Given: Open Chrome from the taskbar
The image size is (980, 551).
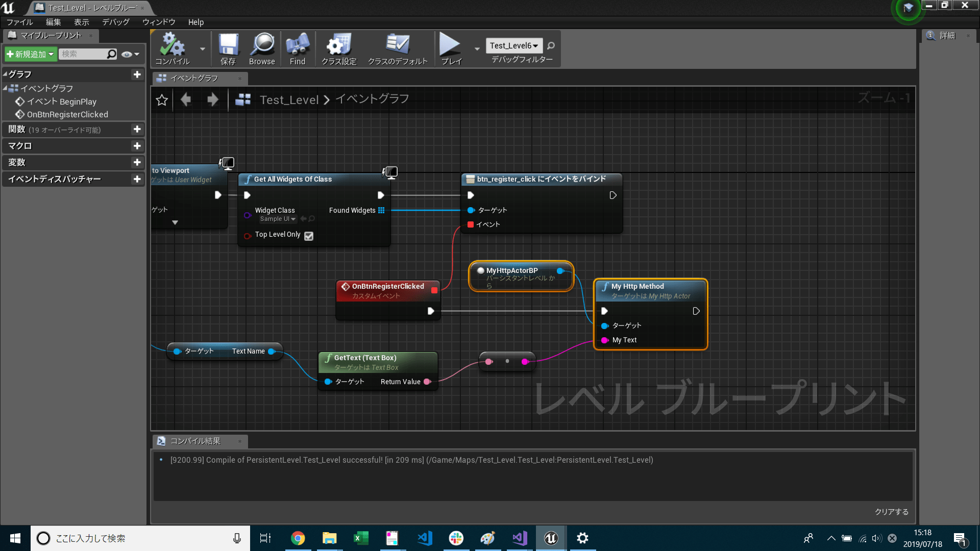Looking at the screenshot, I should [x=298, y=538].
